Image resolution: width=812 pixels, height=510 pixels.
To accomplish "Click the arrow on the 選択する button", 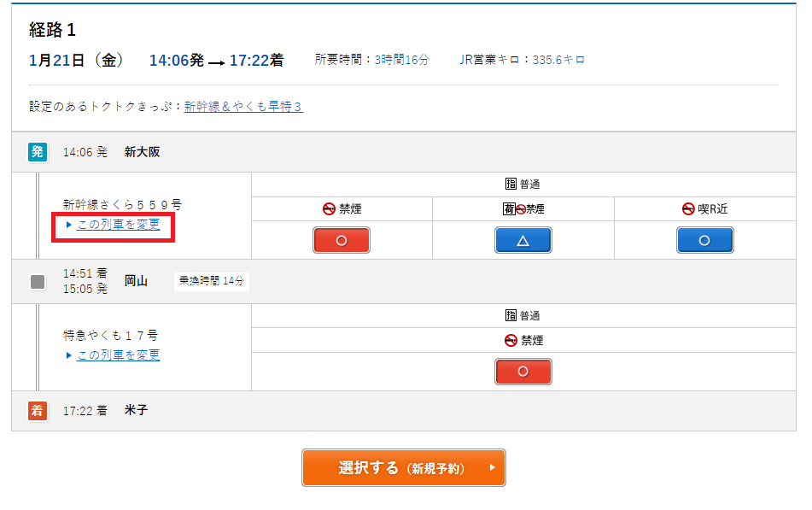I will coord(492,468).
